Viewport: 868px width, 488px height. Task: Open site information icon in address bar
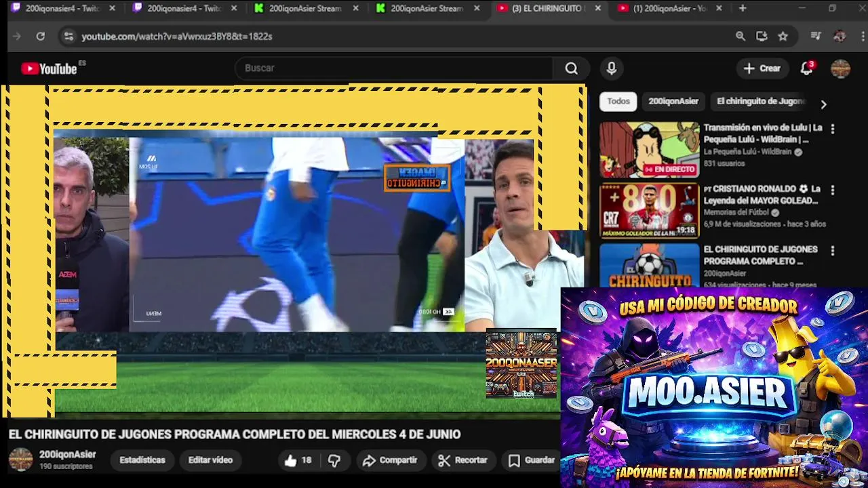68,37
